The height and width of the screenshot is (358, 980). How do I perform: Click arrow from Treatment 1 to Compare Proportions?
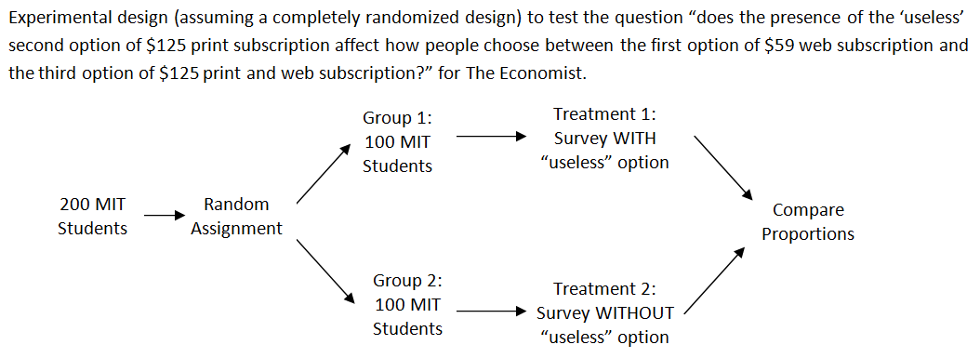pyautogui.click(x=723, y=166)
